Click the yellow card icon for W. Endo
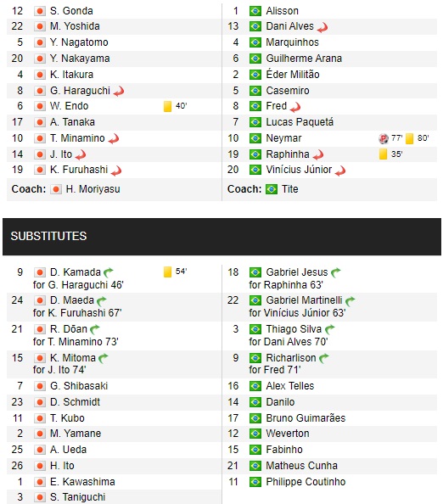The height and width of the screenshot is (504, 443). (167, 106)
